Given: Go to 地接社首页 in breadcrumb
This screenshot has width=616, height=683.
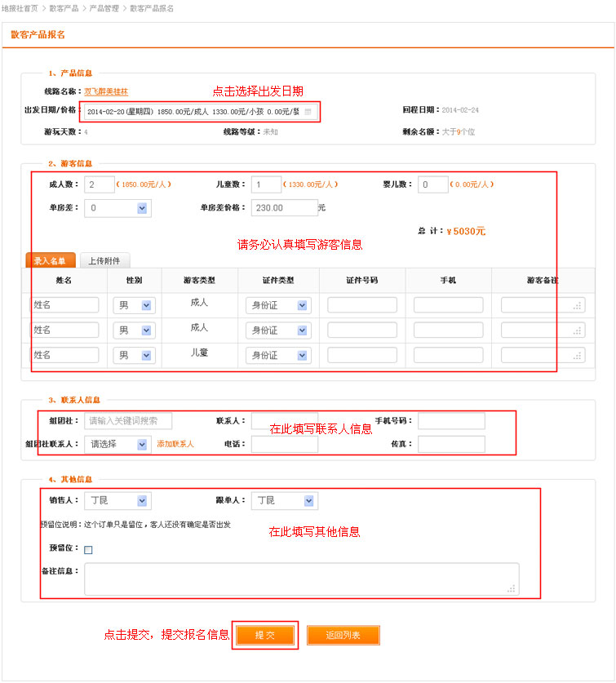Looking at the screenshot, I should [20, 8].
